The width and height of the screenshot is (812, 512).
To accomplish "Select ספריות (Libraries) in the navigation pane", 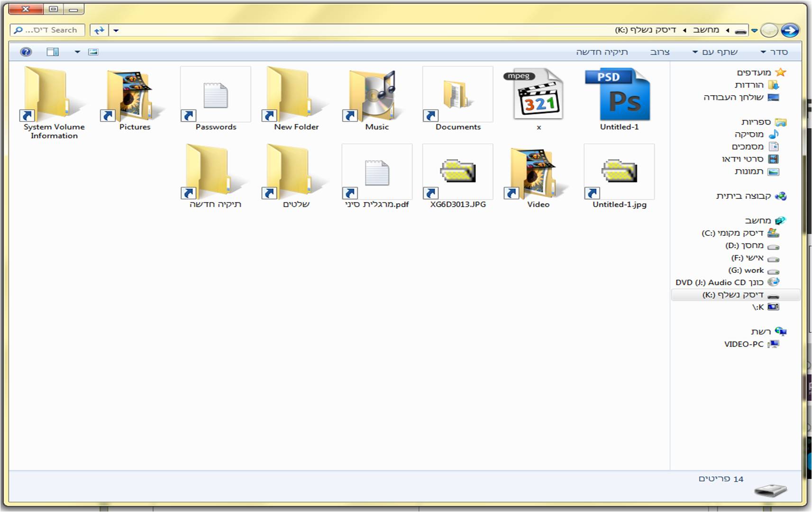I will click(763, 122).
